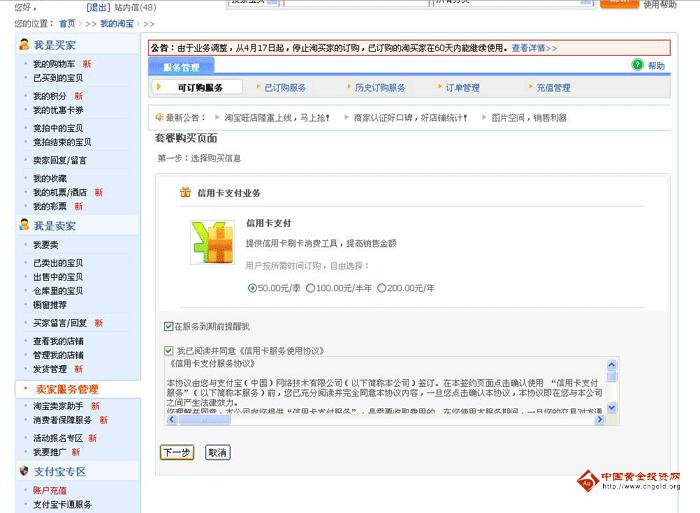Open 图片空间，销售利器 announcement
The image size is (700, 513).
[x=529, y=117]
